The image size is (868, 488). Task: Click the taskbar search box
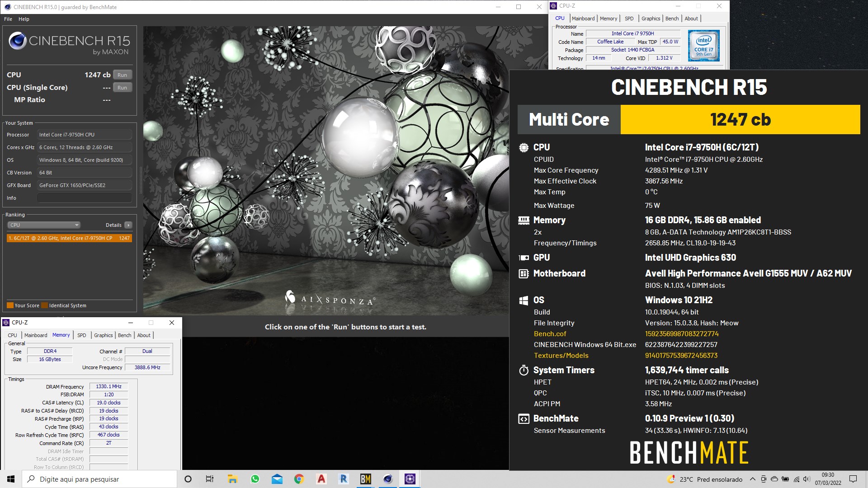point(99,479)
